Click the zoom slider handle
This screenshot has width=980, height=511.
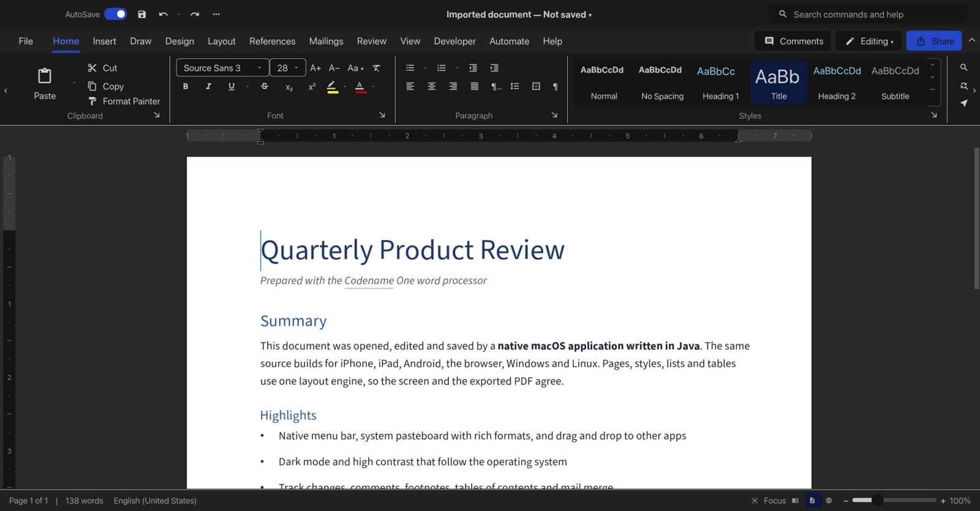(877, 500)
